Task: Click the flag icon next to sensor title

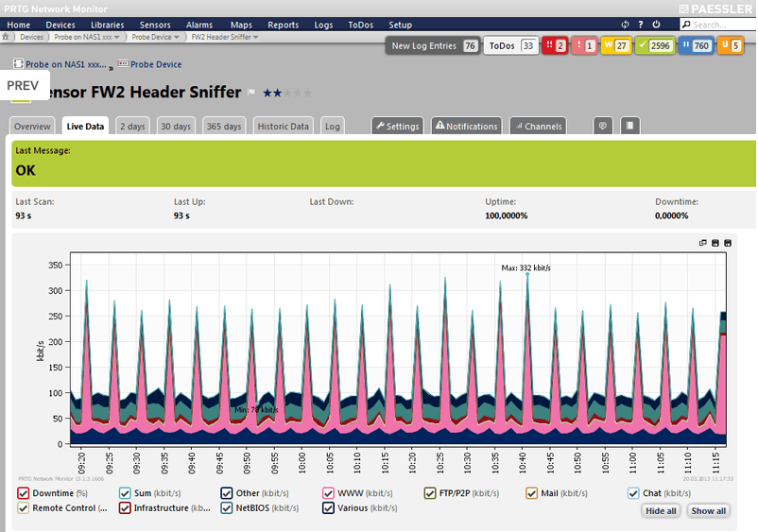Action: click(251, 93)
